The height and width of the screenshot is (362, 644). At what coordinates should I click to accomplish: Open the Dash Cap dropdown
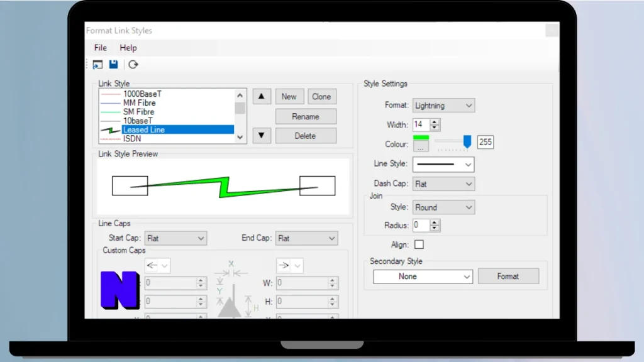pos(443,184)
